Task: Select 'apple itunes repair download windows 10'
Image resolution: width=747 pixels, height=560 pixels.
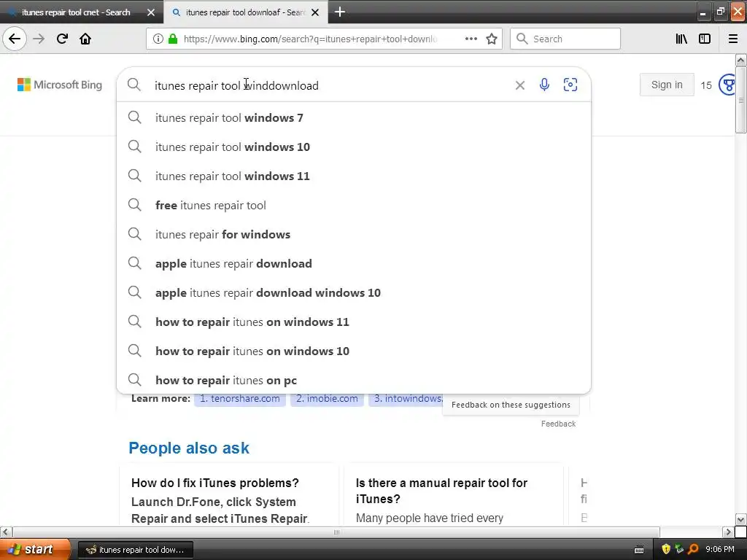Action: pyautogui.click(x=354, y=293)
